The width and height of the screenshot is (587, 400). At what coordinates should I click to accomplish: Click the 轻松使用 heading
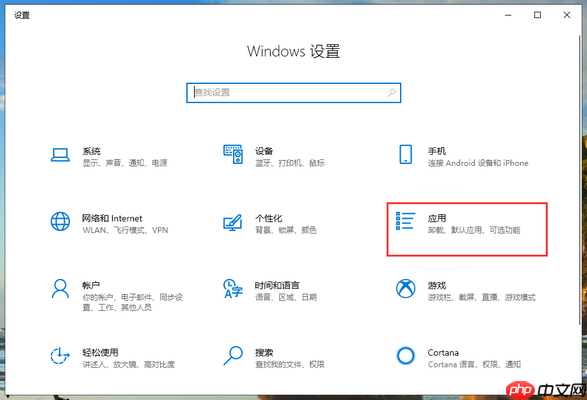tap(100, 352)
